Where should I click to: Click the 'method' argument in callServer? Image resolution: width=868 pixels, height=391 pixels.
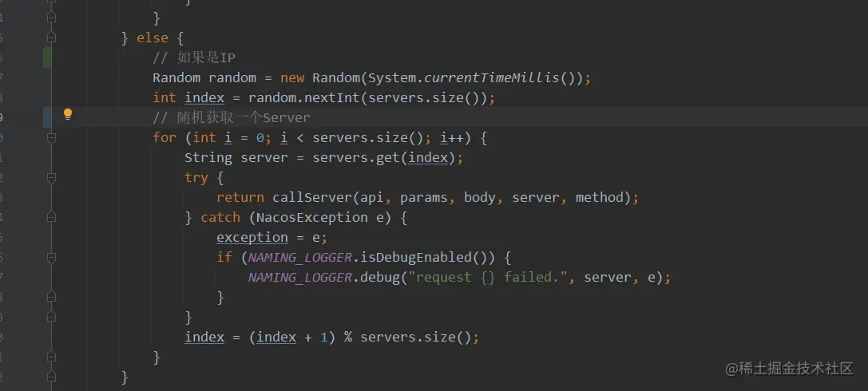599,197
